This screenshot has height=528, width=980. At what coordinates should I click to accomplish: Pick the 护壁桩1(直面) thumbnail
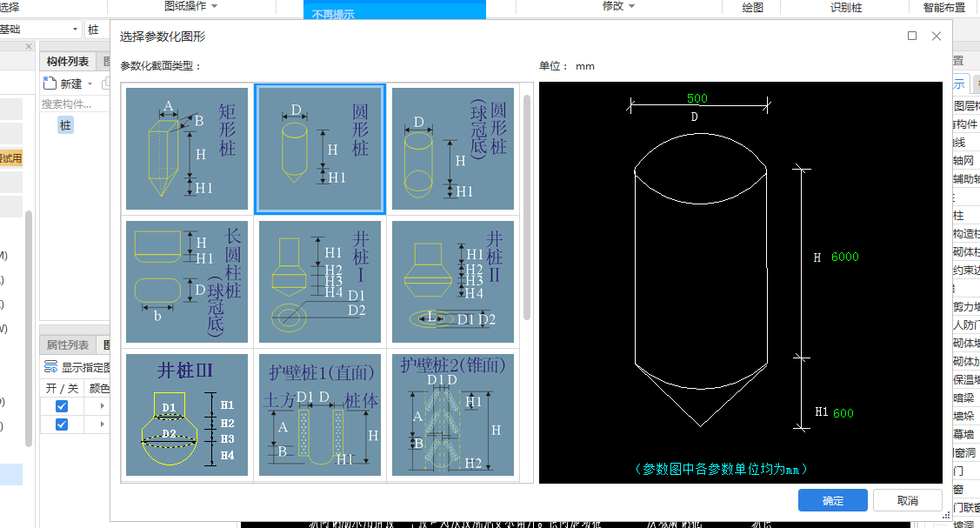click(x=320, y=415)
